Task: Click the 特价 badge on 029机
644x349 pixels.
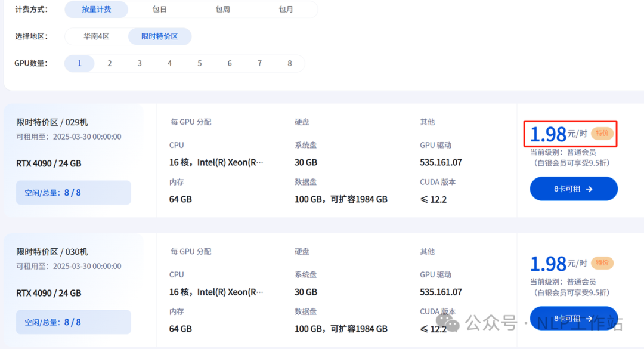Action: pos(602,133)
